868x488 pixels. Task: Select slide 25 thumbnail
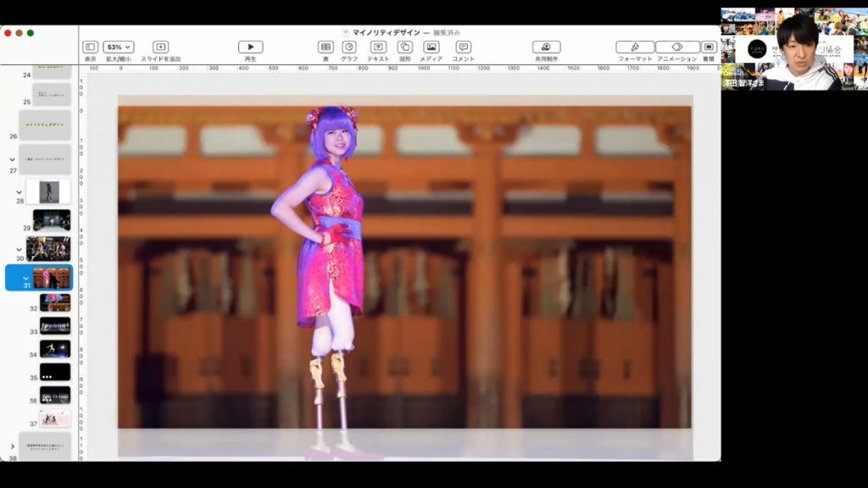pos(52,95)
